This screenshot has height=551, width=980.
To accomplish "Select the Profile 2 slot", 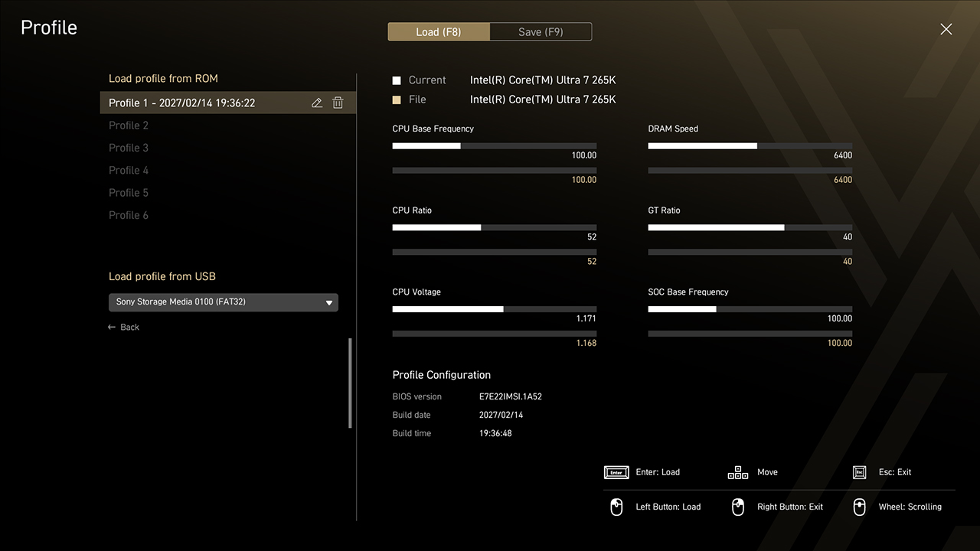I will click(129, 126).
